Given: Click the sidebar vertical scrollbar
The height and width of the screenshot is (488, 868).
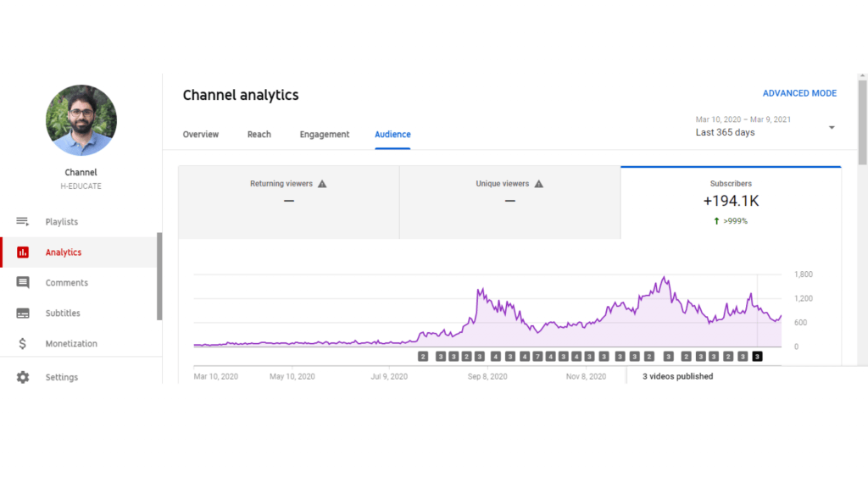Looking at the screenshot, I should point(159,276).
